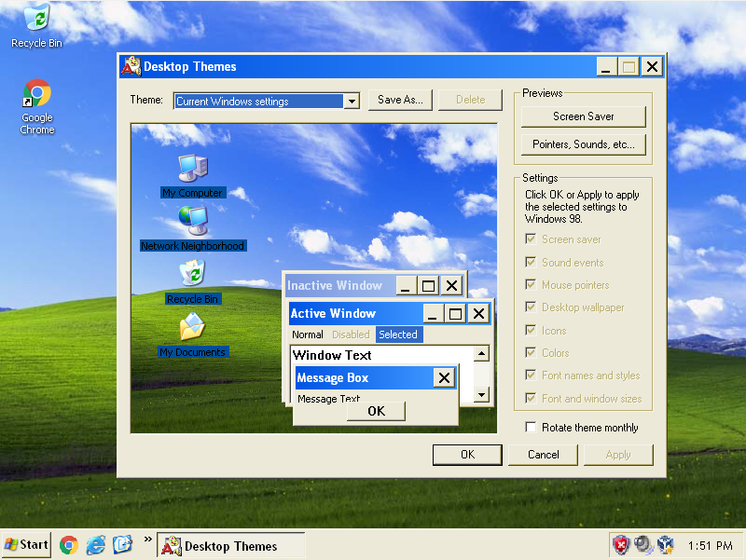746x560 pixels.
Task: Confirm with the dialog's OK button
Action: click(x=467, y=455)
